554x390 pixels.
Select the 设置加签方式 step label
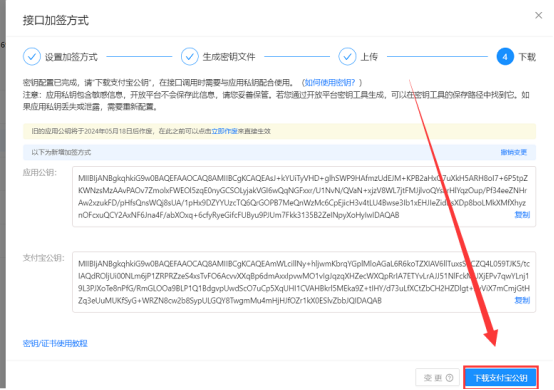tap(71, 57)
